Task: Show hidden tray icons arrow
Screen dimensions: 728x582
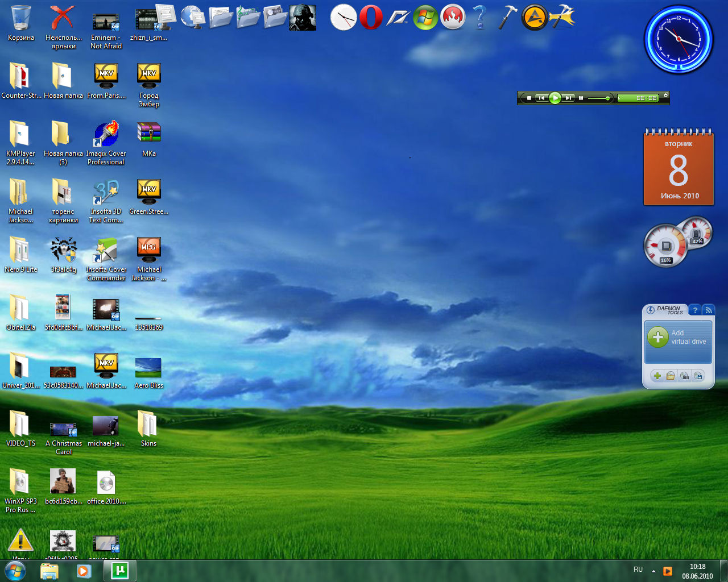Action: coord(653,571)
